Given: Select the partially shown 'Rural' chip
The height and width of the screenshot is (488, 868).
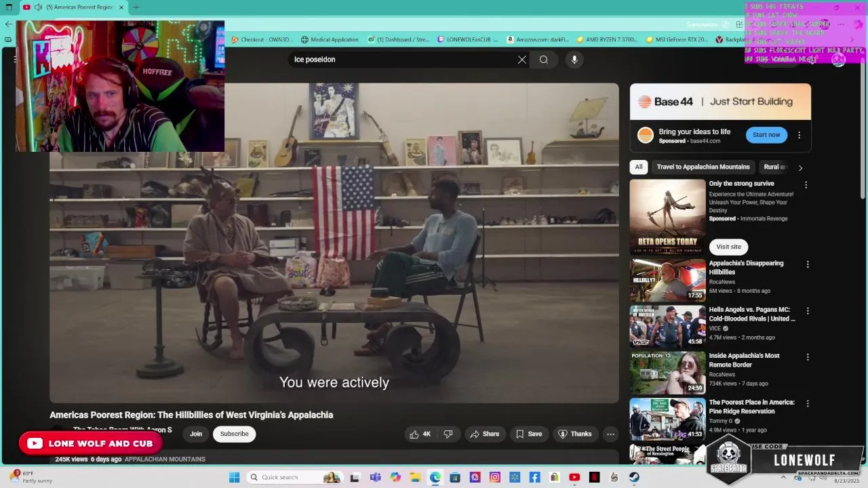Looking at the screenshot, I should pyautogui.click(x=775, y=167).
